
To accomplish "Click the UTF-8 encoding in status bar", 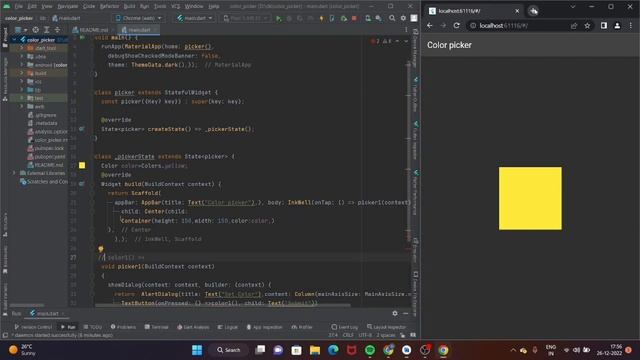I will click(365, 335).
